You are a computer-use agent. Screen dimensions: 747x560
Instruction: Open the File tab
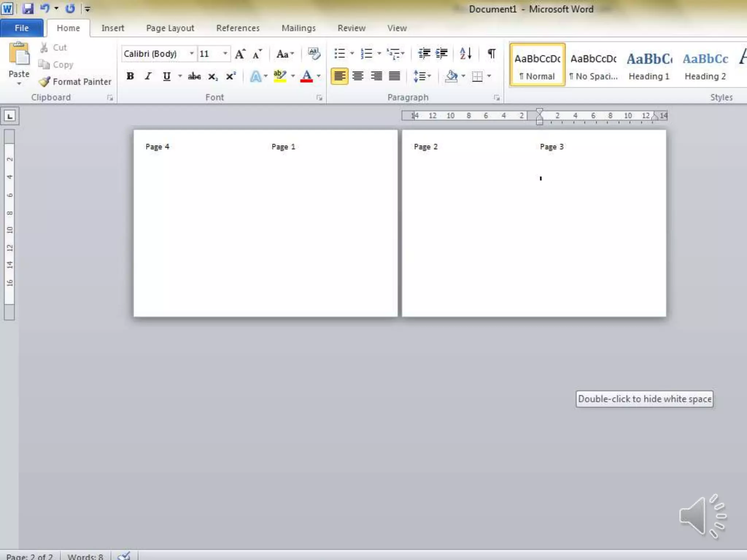point(22,28)
